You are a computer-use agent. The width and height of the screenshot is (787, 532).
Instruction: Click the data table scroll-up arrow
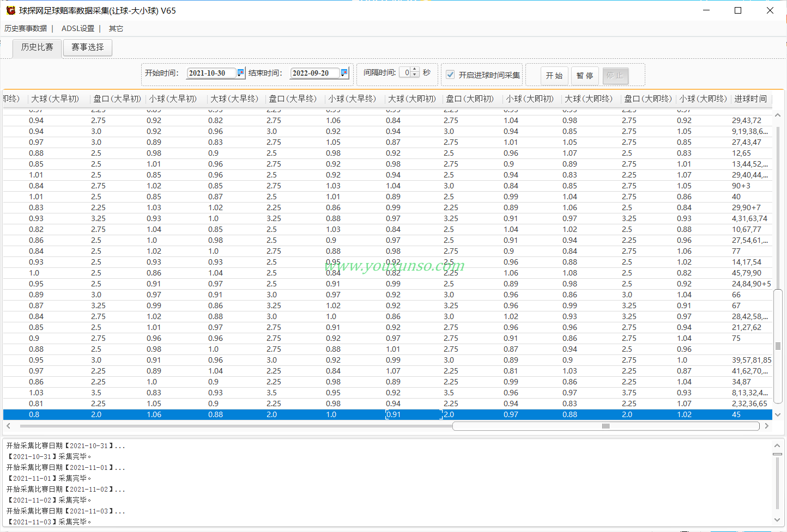click(778, 115)
